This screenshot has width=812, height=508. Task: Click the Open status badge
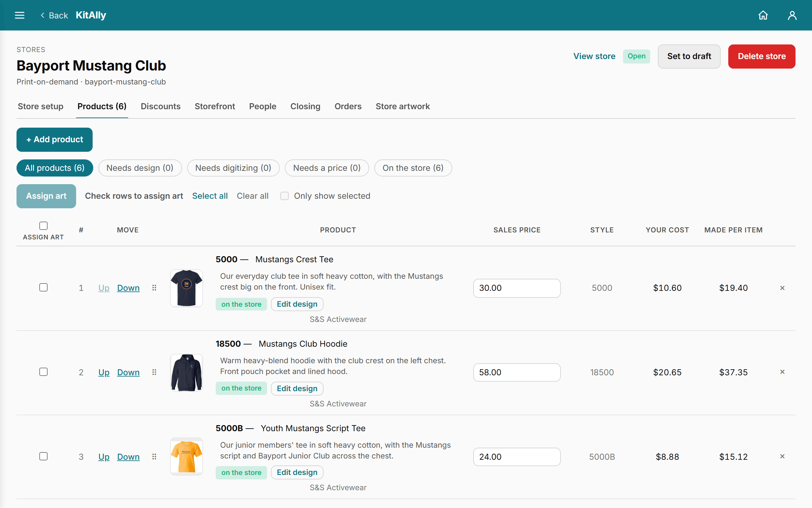[x=636, y=56]
